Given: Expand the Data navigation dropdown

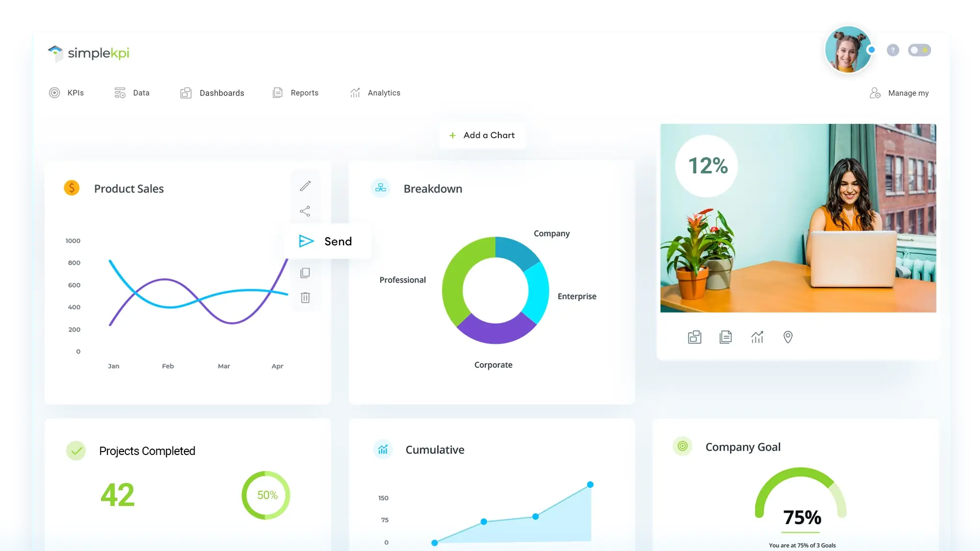Looking at the screenshot, I should coord(141,93).
